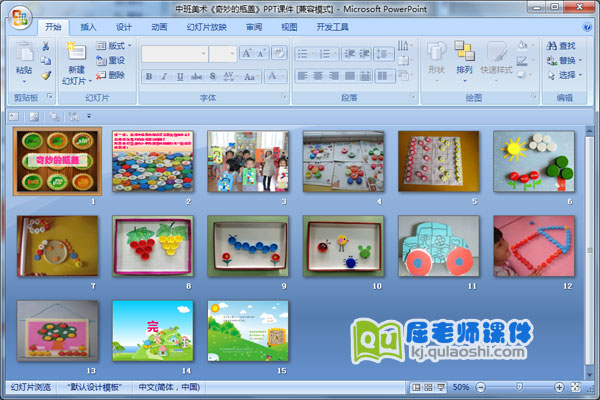600x400 pixels.
Task: Click the Bullets list icon
Action: [305, 54]
